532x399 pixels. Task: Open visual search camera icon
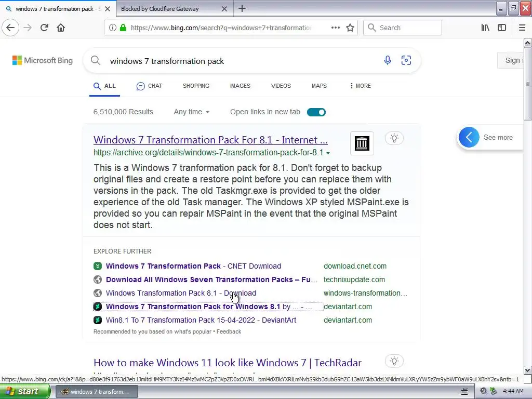406,60
